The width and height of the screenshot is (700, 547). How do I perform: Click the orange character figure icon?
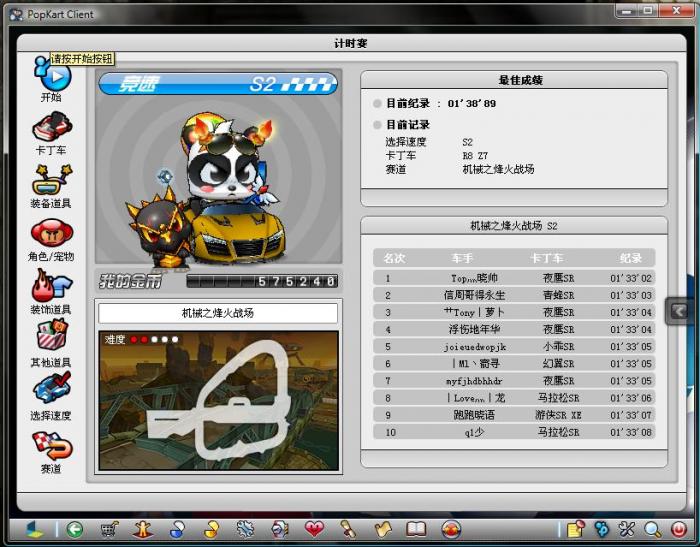[143, 530]
